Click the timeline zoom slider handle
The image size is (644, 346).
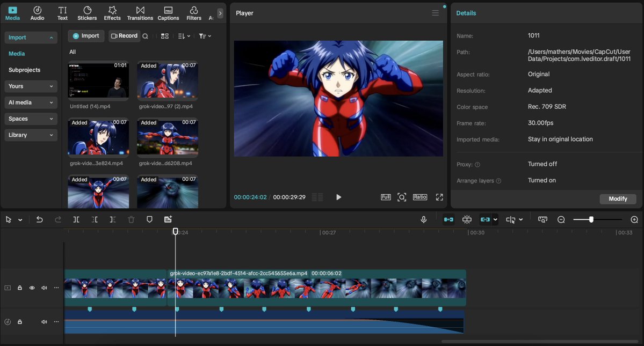(x=591, y=219)
